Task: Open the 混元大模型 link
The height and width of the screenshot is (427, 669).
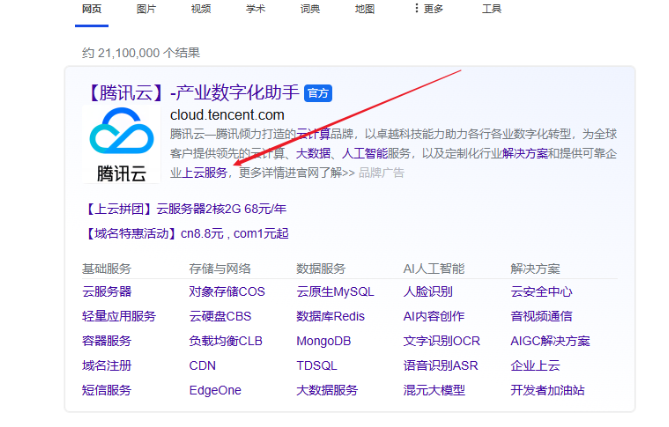Action: [x=434, y=390]
